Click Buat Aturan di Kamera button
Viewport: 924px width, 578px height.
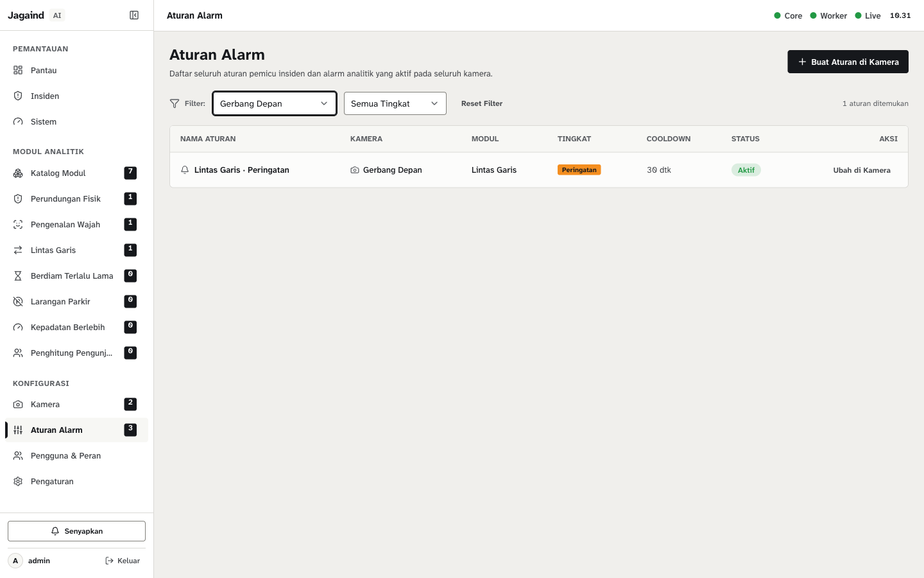[848, 62]
